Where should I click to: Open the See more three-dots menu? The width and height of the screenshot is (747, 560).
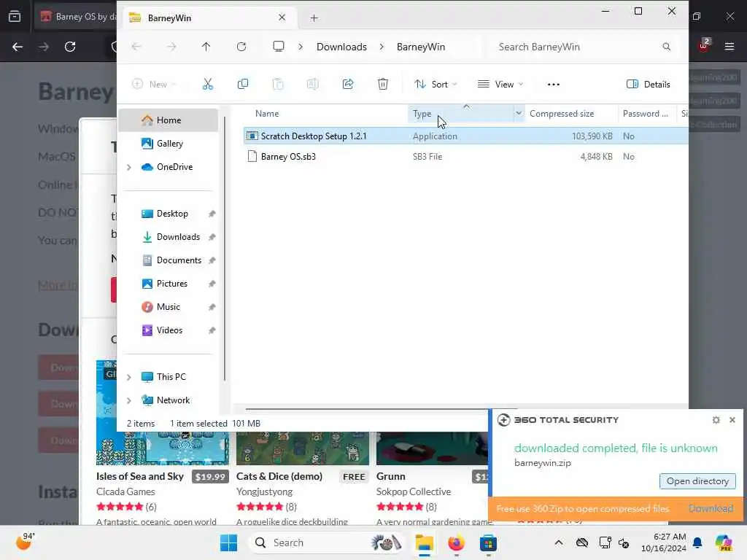point(554,85)
